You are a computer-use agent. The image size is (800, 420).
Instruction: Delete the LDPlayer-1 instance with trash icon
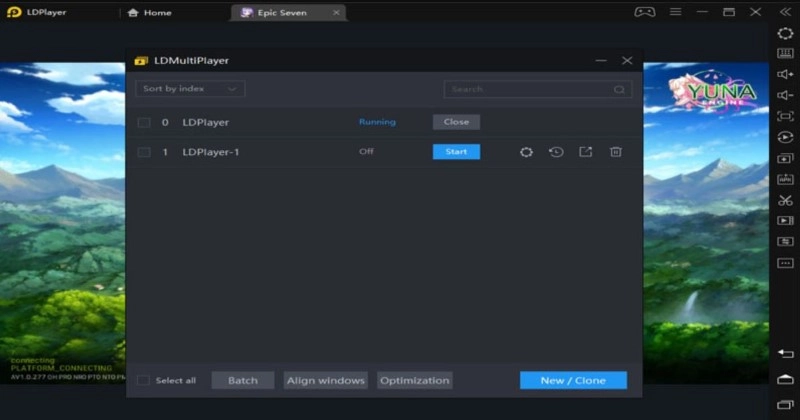616,152
